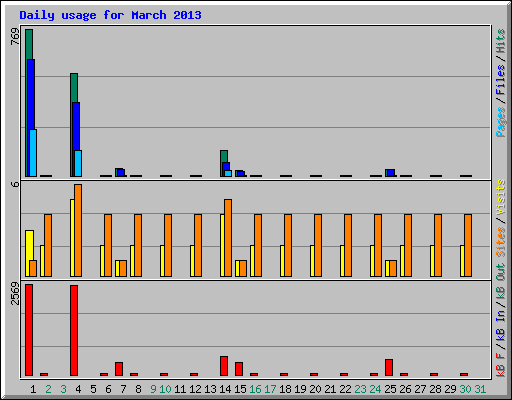512x400 pixels.
Task: Click the cyan pages bar for day 4
Action: tap(78, 164)
